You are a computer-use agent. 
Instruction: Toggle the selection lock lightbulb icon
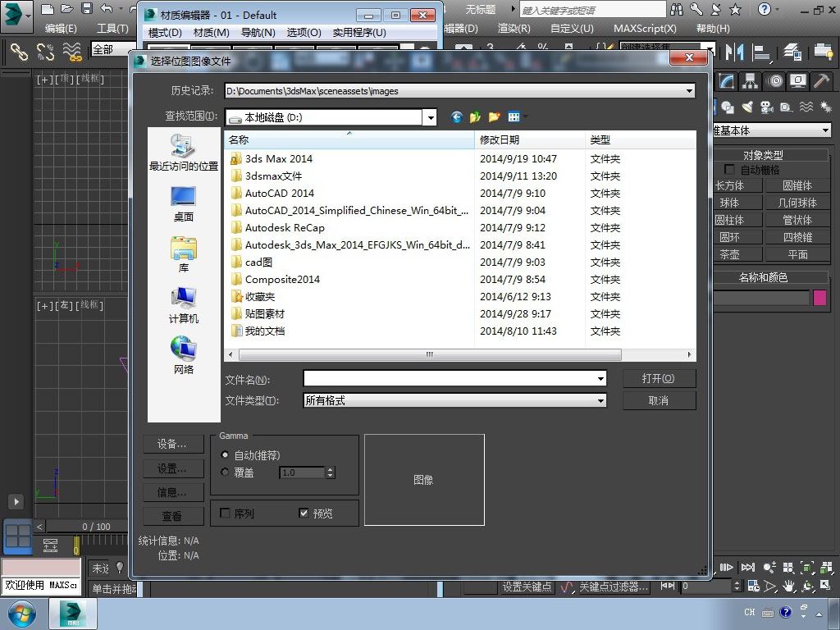120,568
